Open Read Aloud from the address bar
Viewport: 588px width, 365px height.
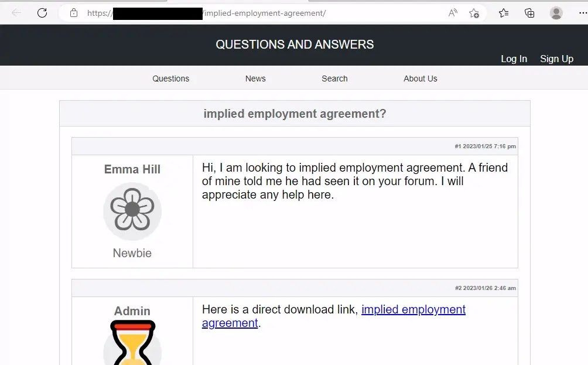tap(453, 13)
